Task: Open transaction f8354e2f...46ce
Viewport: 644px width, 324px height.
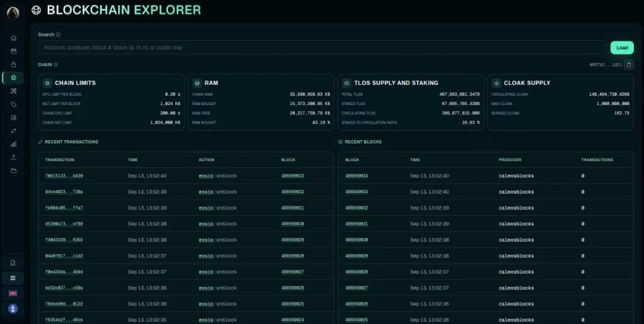Action: (64, 320)
